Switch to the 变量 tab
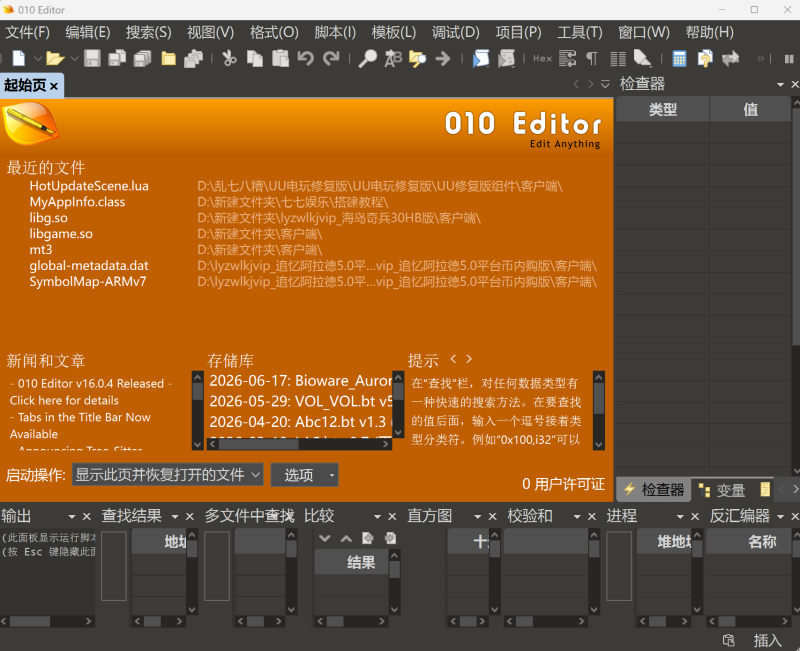 coord(723,490)
